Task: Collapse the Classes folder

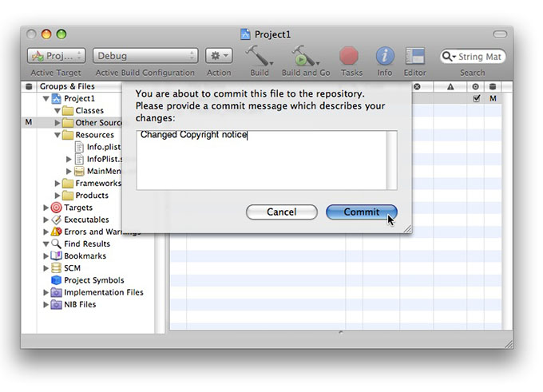Action: point(57,111)
